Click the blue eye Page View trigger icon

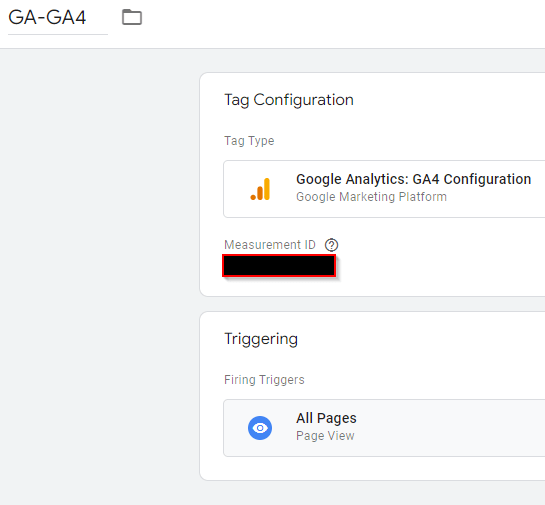click(260, 428)
